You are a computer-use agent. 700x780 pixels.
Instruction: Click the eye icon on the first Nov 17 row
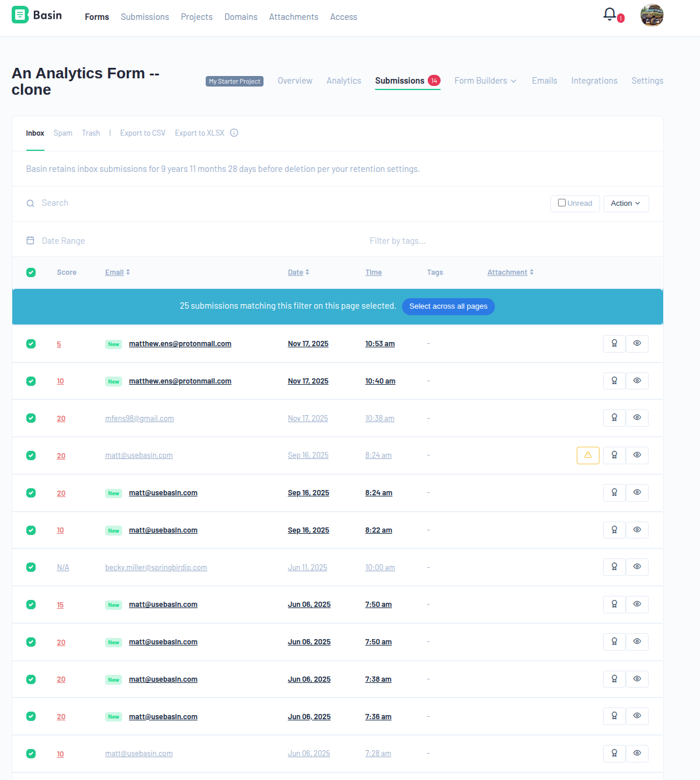(637, 343)
